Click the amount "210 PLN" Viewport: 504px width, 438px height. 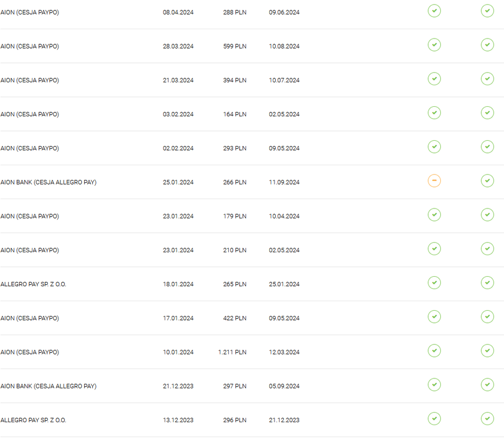coord(235,250)
